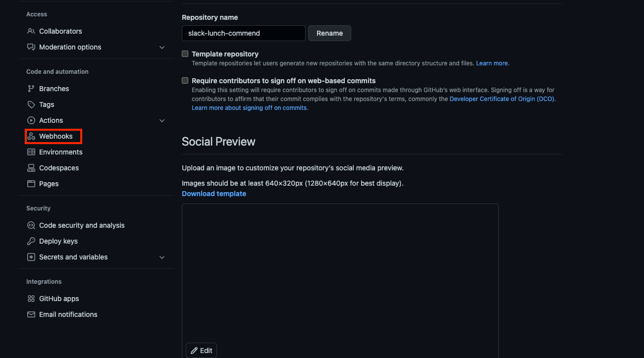Click the GitHub apps grid icon

pyautogui.click(x=31, y=299)
